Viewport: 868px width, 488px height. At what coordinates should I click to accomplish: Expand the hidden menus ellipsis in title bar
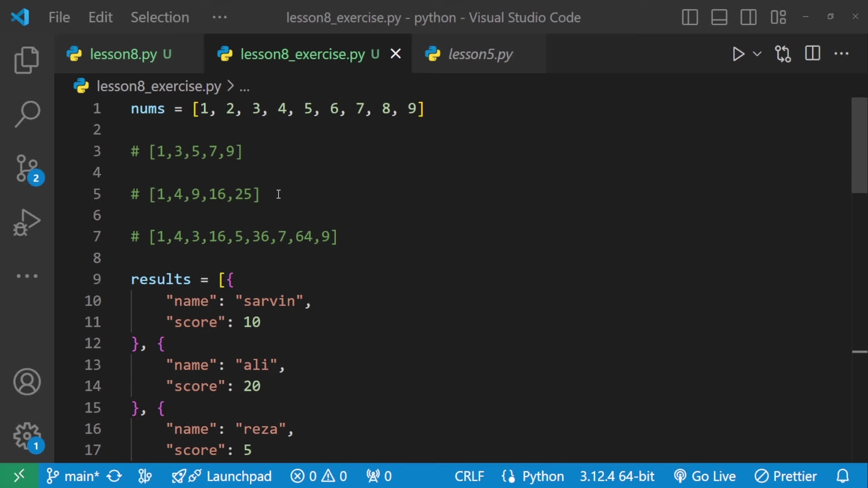(220, 18)
